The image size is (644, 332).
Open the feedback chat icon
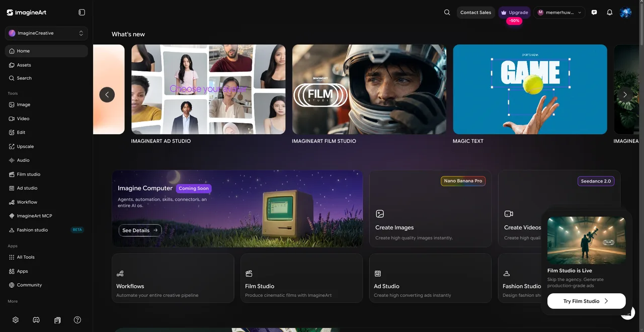click(x=594, y=13)
